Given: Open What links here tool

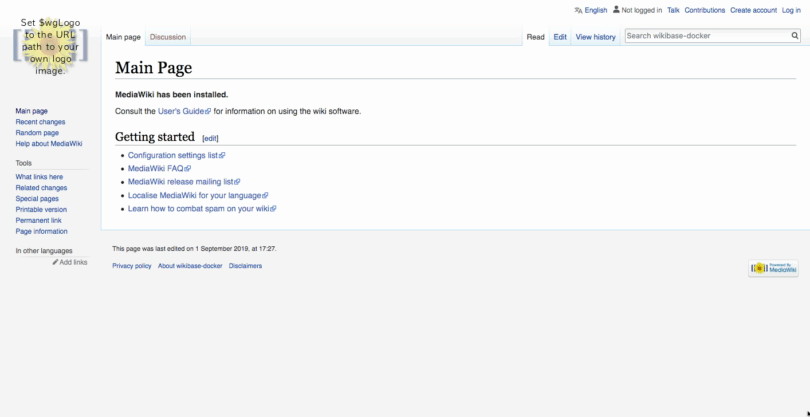Looking at the screenshot, I should pyautogui.click(x=39, y=177).
